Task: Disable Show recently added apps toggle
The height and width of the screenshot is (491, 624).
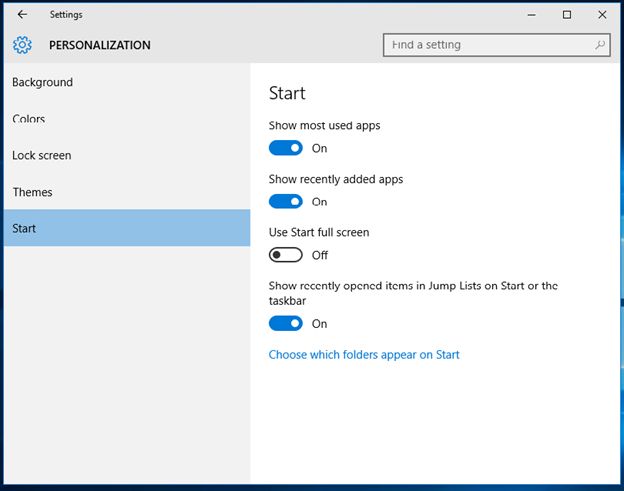Action: pyautogui.click(x=286, y=201)
